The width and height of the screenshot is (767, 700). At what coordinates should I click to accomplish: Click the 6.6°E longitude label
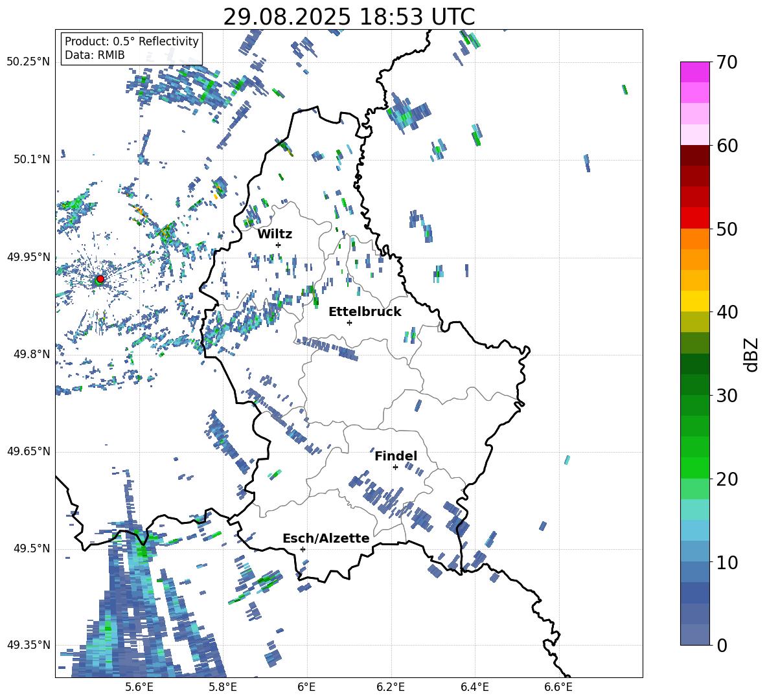pos(558,687)
